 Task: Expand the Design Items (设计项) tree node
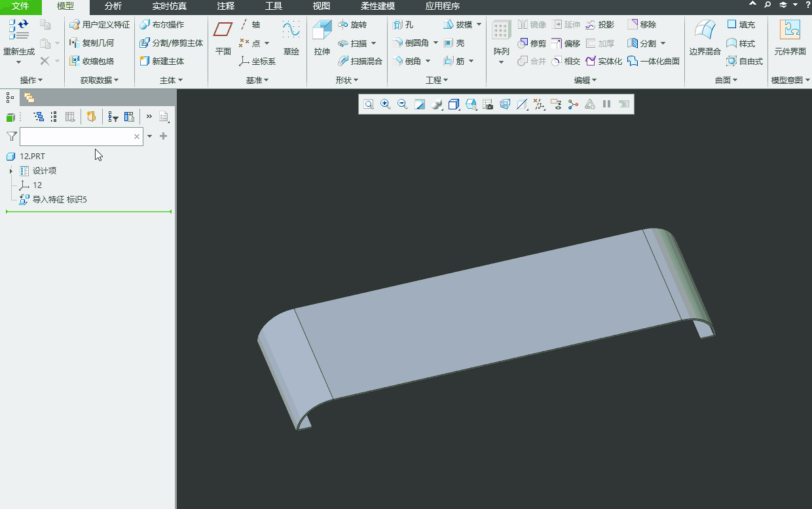tap(11, 171)
